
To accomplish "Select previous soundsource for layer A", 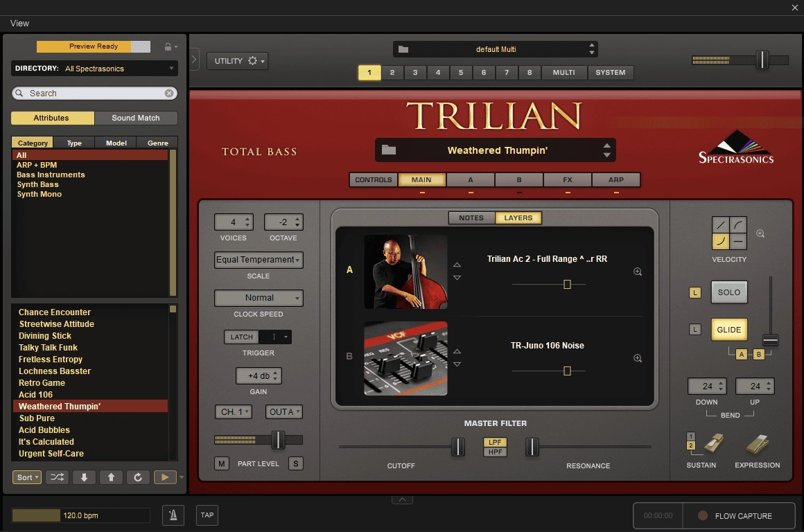I will pos(457,265).
